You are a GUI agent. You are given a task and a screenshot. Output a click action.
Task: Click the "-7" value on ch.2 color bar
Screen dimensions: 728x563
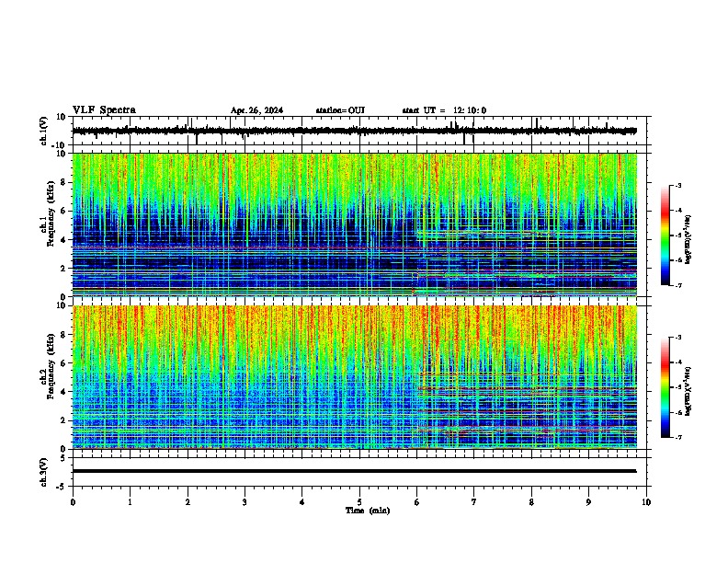tap(677, 438)
